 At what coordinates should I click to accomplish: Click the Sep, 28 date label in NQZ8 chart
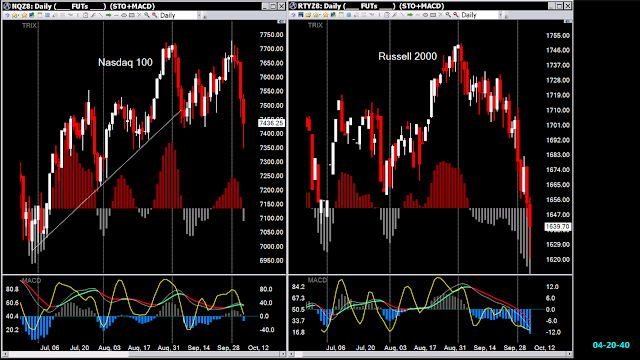click(228, 348)
